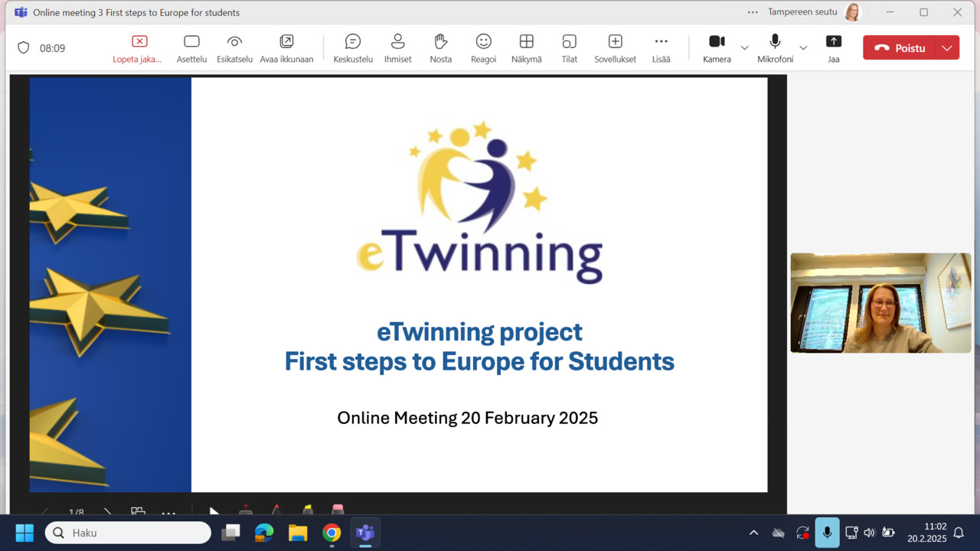Screen dimensions: 980x551
Task: Expand camera options dropdown arrow
Action: [744, 48]
